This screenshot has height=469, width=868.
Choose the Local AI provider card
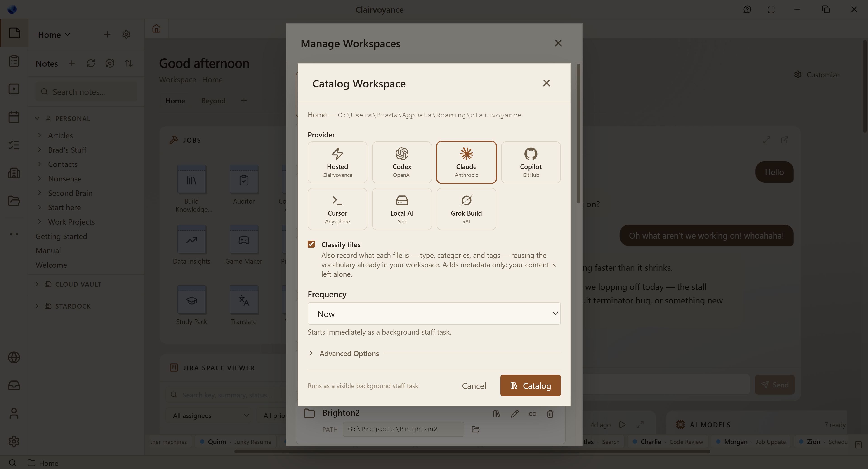click(402, 209)
